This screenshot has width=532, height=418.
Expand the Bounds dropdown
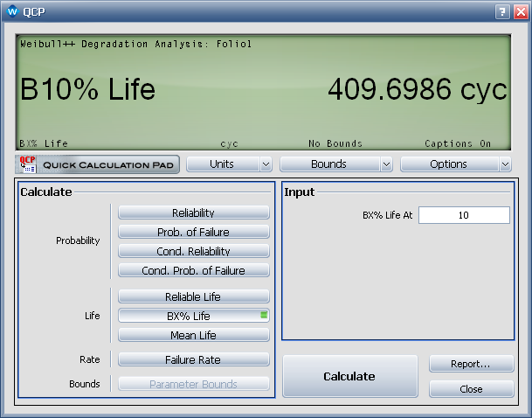point(335,164)
